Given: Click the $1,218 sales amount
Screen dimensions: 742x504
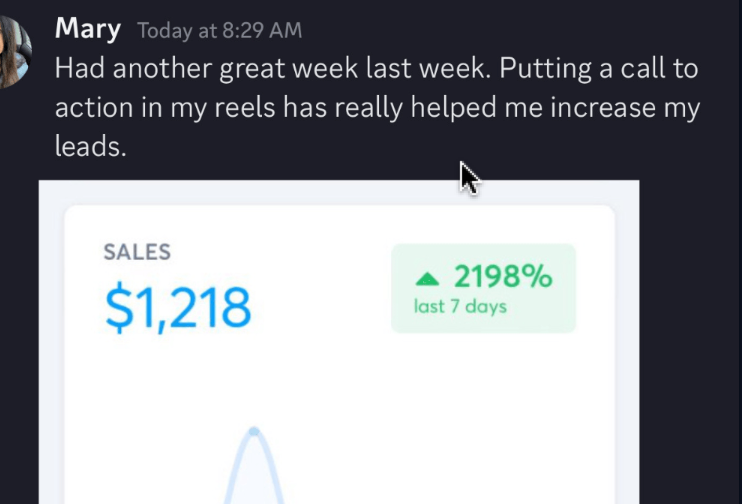Looking at the screenshot, I should click(x=178, y=308).
